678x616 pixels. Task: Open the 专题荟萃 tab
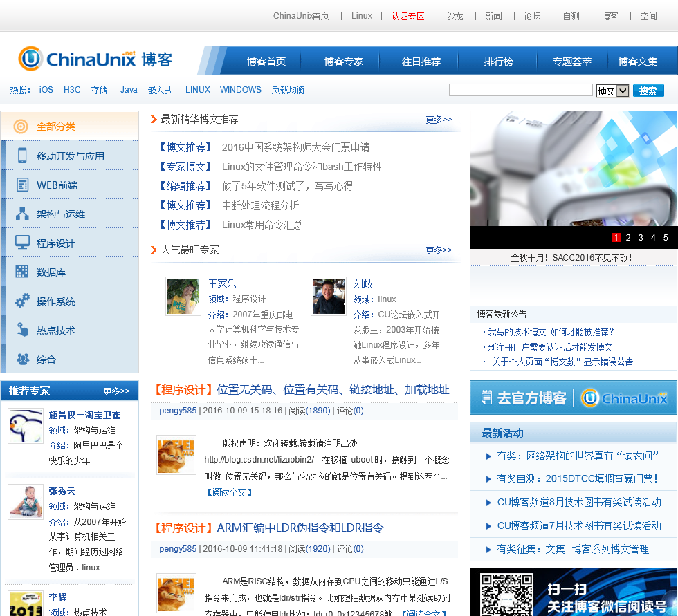click(572, 62)
